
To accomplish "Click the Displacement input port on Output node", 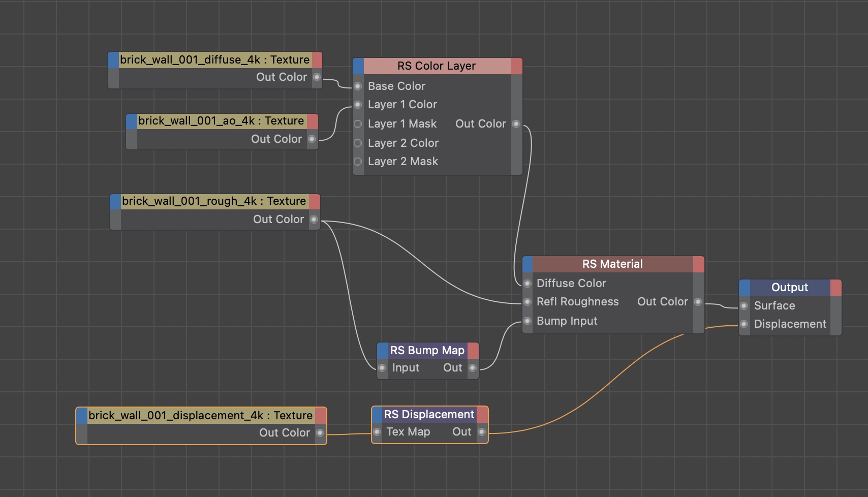I will click(744, 324).
